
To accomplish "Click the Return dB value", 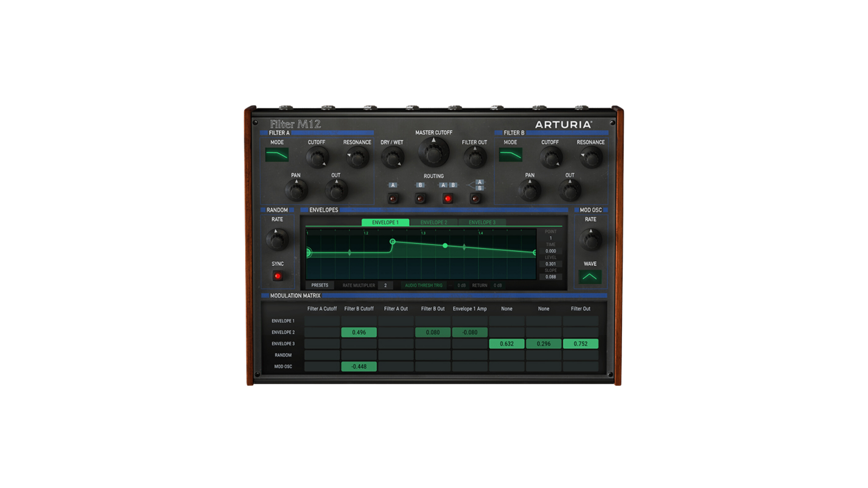I will click(x=498, y=286).
